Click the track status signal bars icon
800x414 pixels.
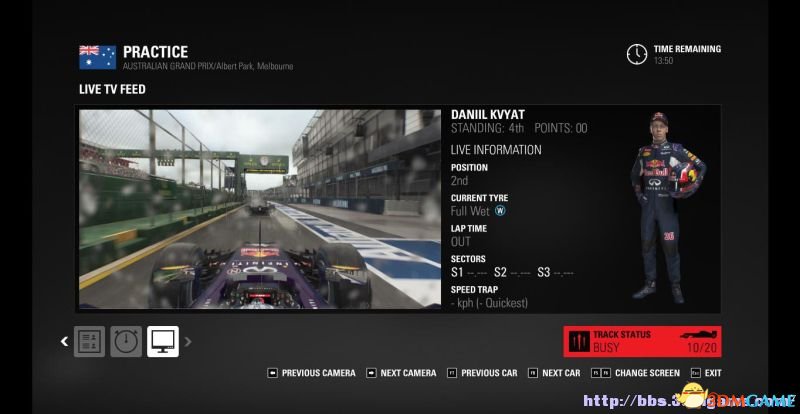point(579,342)
